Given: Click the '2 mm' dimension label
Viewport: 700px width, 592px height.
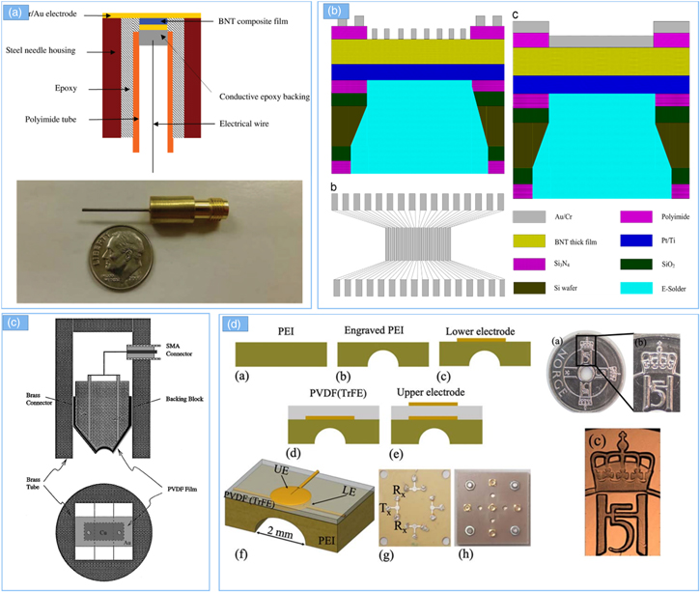Looking at the screenshot, I should pyautogui.click(x=280, y=533).
